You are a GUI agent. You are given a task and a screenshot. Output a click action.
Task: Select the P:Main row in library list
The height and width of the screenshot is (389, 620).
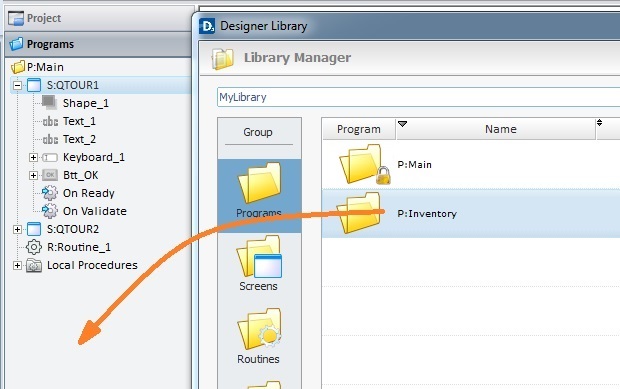click(x=471, y=164)
